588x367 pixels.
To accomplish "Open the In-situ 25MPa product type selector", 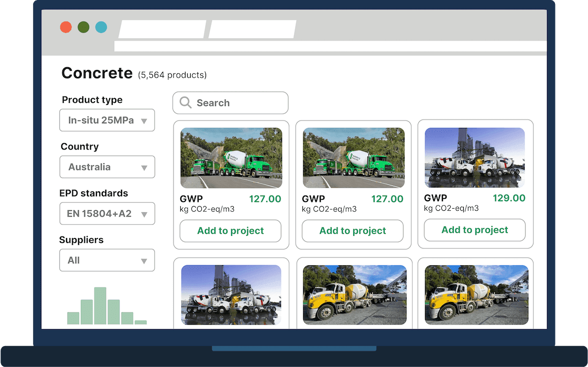I will tap(107, 120).
